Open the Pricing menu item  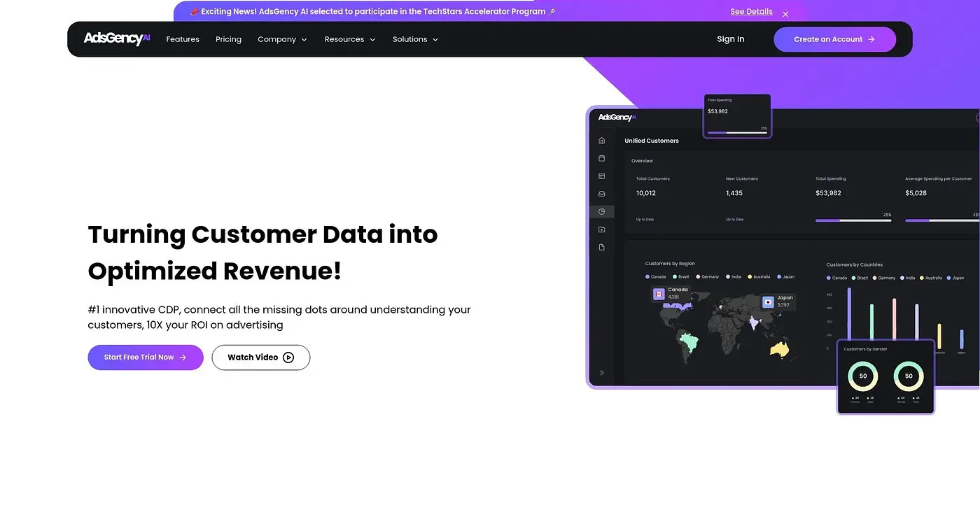coord(228,39)
